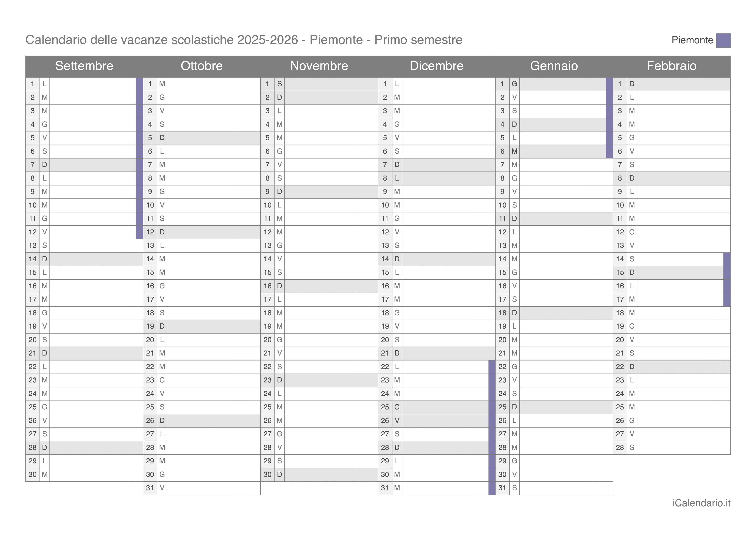
Task: Click day 30 D in Novembre
Action: pyautogui.click(x=319, y=474)
